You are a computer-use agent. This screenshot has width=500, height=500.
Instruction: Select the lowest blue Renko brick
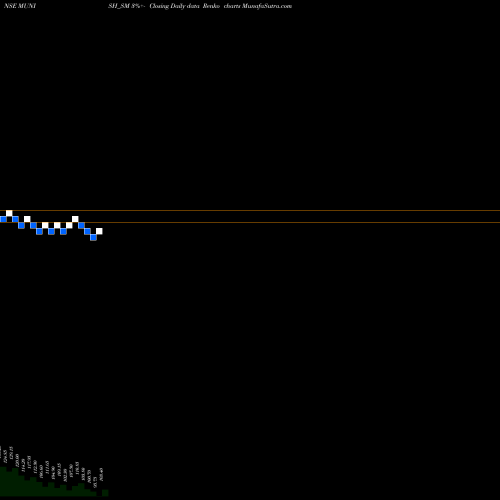pyautogui.click(x=93, y=237)
